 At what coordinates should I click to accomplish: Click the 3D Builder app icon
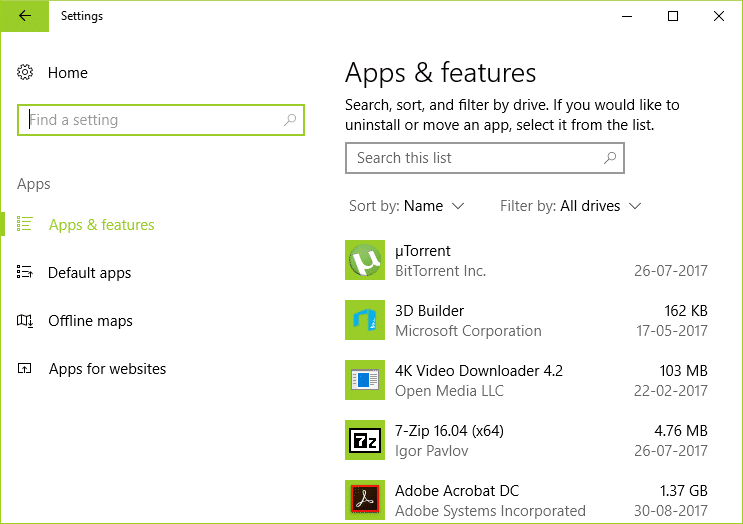click(x=364, y=320)
